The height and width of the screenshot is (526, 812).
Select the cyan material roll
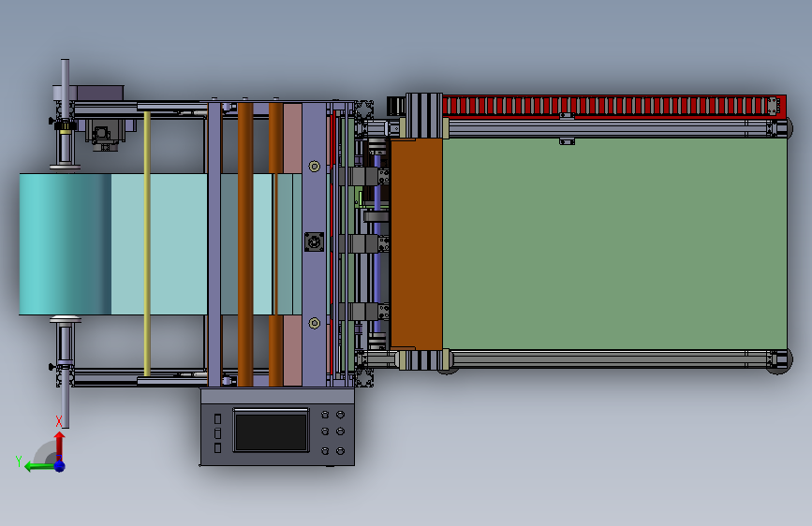pos(66,244)
